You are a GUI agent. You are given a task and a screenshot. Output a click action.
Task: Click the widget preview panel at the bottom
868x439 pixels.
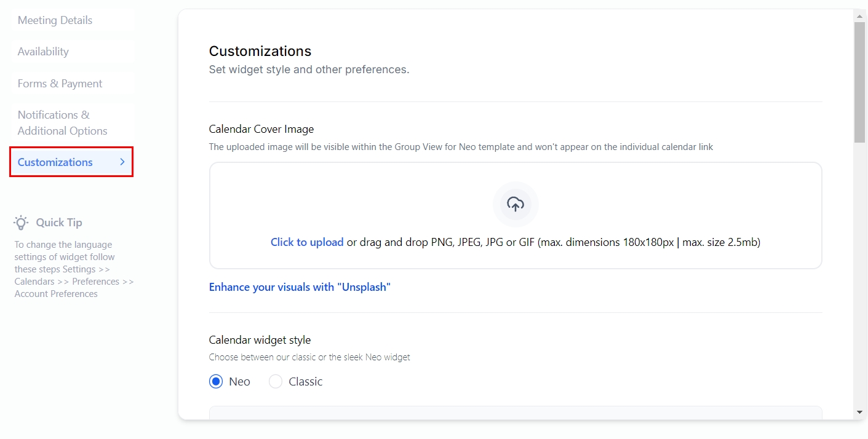516,413
